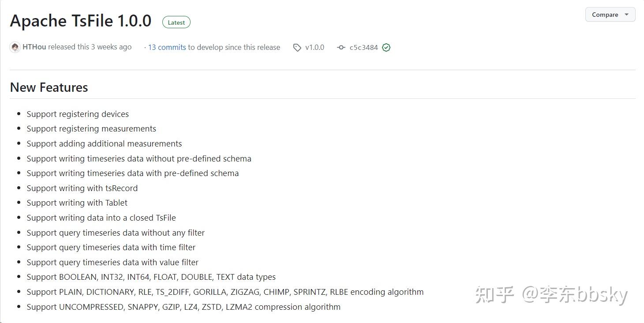Click the 'Support registering devices' list item
This screenshot has width=644, height=323.
pyautogui.click(x=78, y=114)
